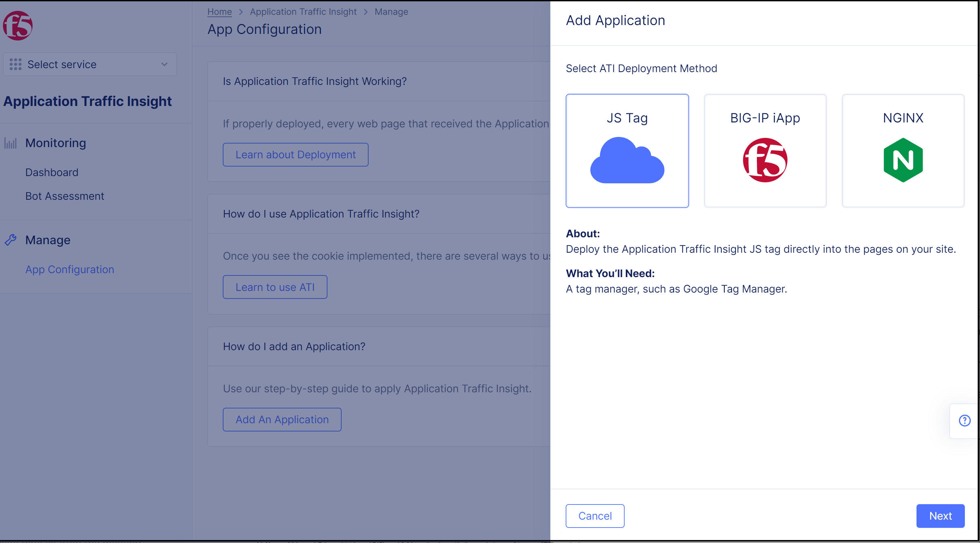Click the grid dots service icon
The width and height of the screenshot is (980, 543).
point(15,64)
